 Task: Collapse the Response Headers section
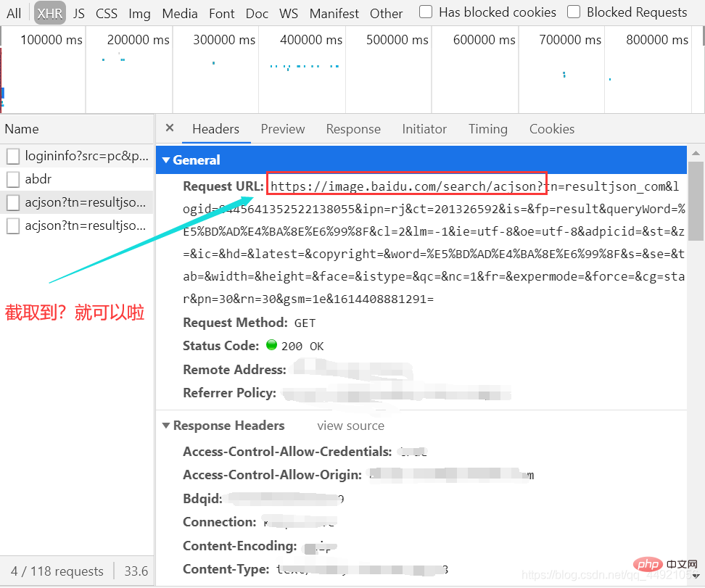(166, 426)
